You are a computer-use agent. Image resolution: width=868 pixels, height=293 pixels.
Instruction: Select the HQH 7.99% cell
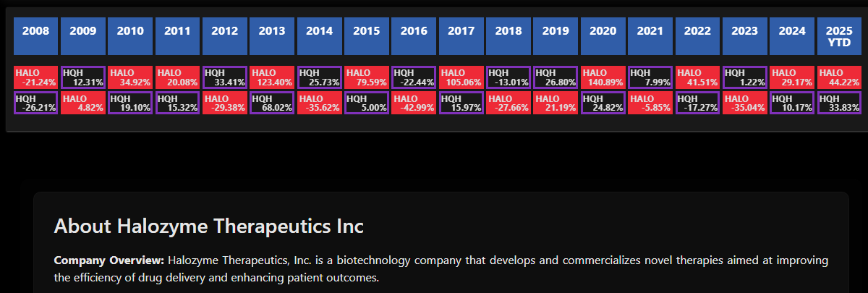pos(650,77)
